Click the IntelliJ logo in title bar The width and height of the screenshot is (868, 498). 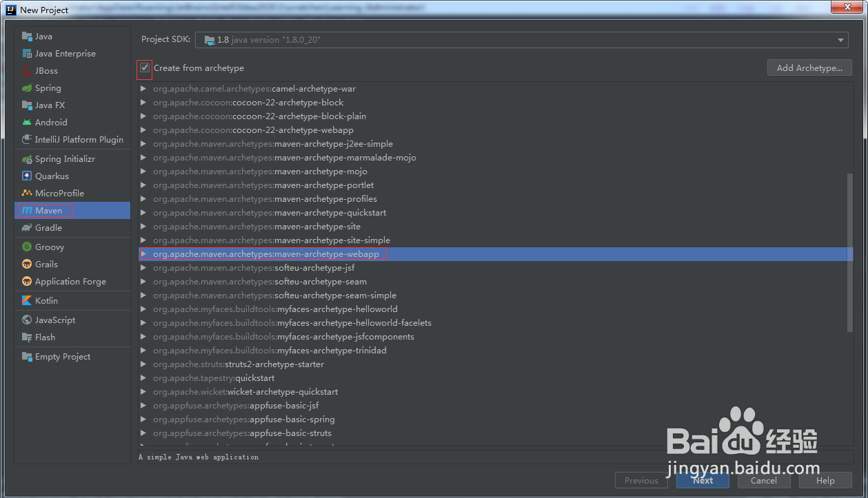click(10, 10)
